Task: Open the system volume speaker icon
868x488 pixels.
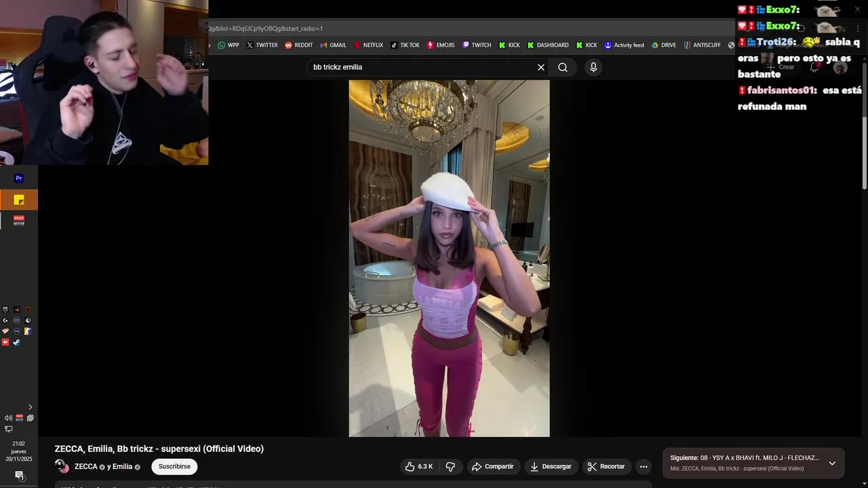Action: click(7, 418)
